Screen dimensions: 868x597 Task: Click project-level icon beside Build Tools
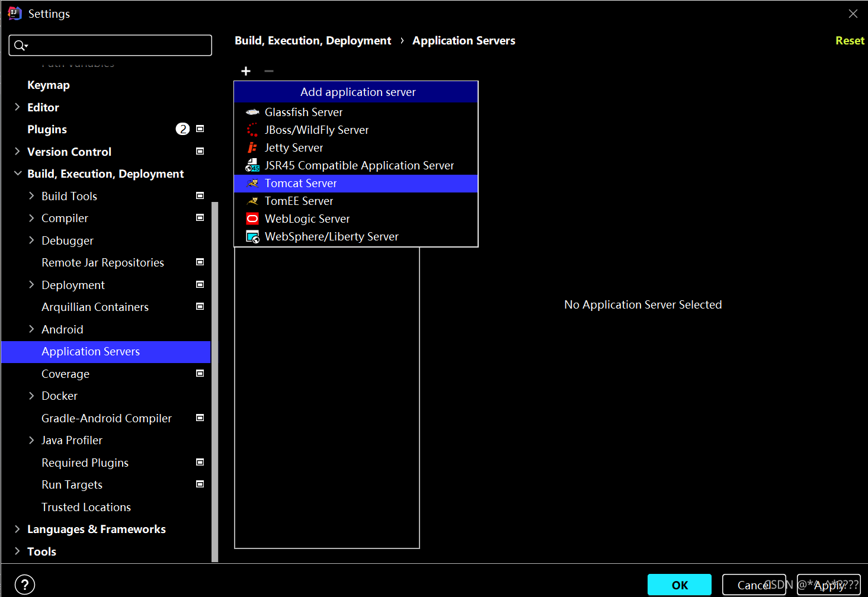(x=200, y=195)
